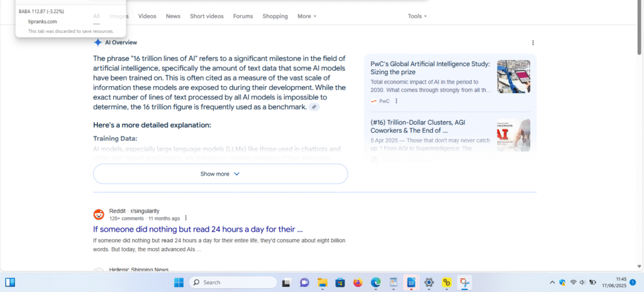
Task: Open Task View from the taskbar
Action: click(286, 283)
